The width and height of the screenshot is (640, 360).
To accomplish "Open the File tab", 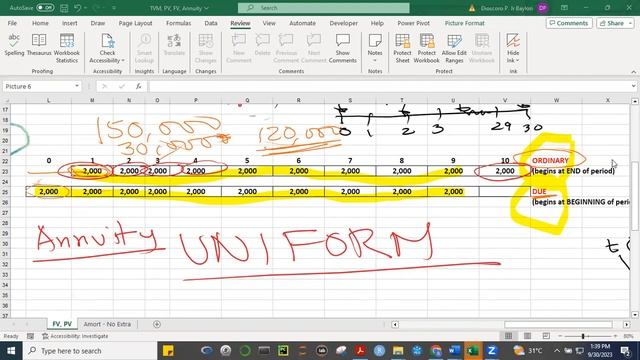I will coord(12,23).
